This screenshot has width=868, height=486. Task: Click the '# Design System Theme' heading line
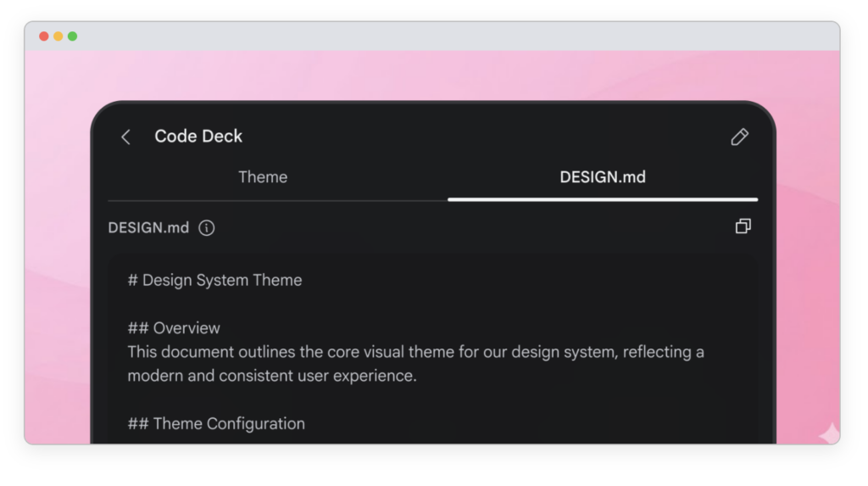pyautogui.click(x=214, y=281)
